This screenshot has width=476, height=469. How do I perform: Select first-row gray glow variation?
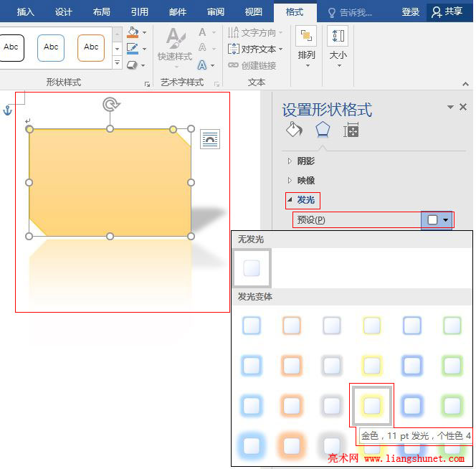click(332, 326)
